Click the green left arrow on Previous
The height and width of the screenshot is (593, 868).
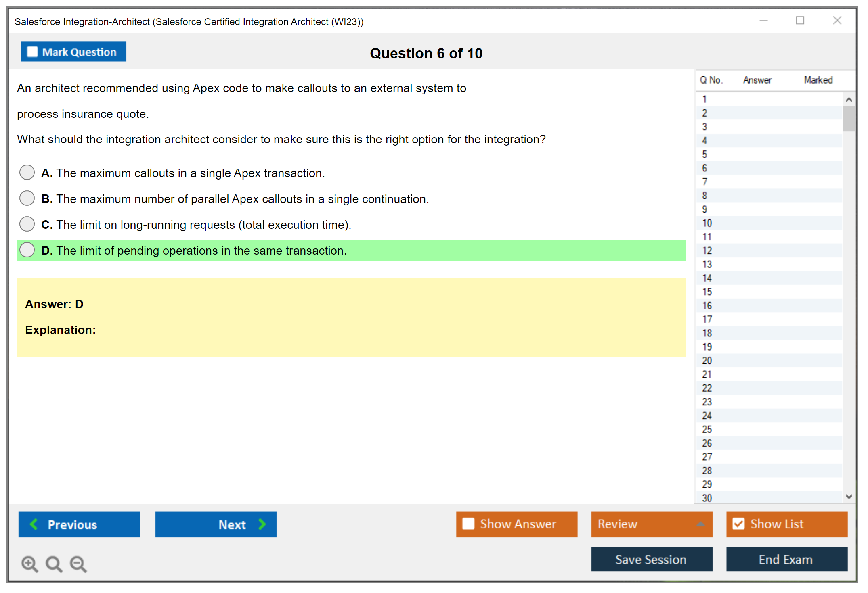(x=34, y=524)
